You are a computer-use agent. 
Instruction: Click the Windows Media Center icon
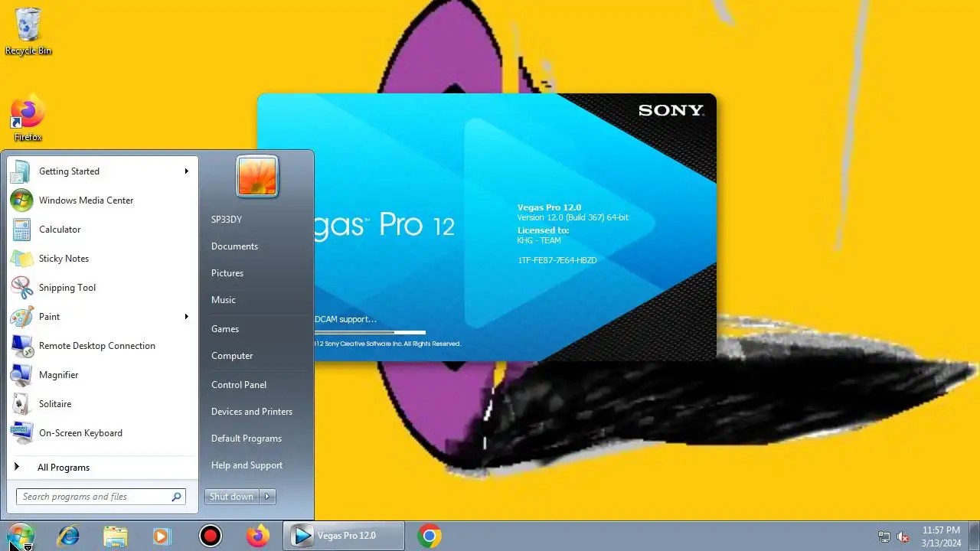click(x=21, y=201)
